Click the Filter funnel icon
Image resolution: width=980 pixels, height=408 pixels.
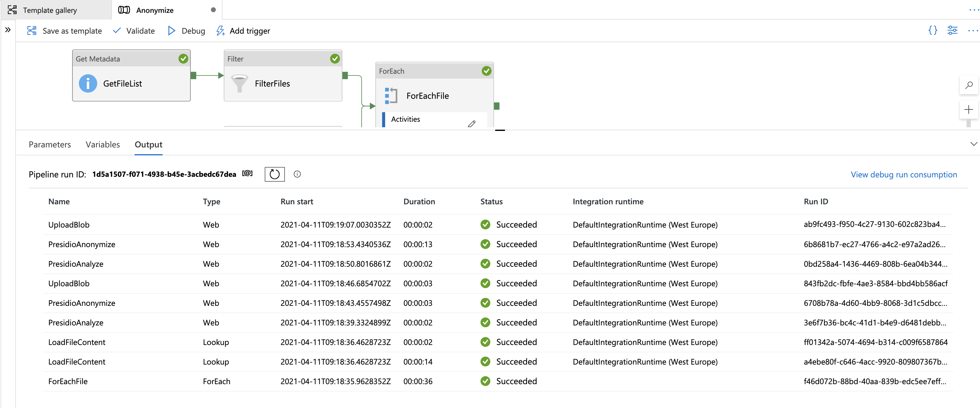point(239,83)
